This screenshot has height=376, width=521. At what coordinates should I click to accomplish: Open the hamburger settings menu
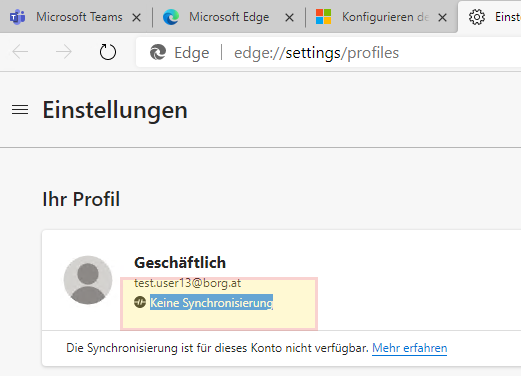(x=20, y=110)
